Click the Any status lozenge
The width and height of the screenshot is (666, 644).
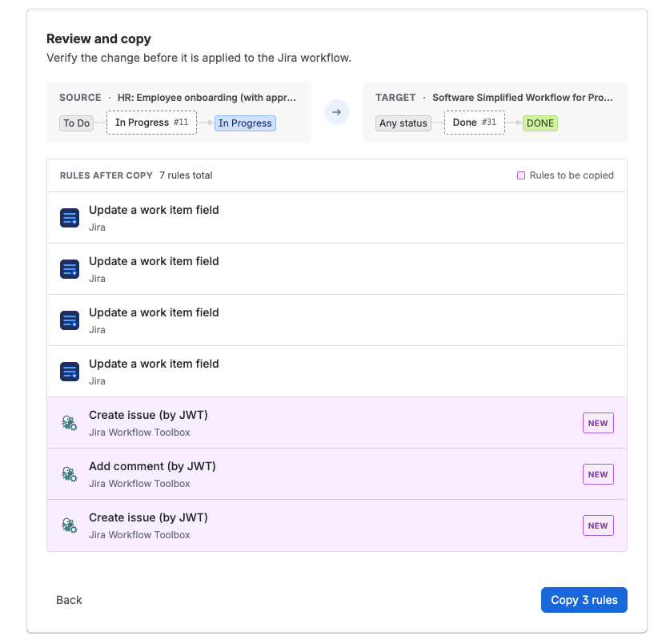[403, 123]
